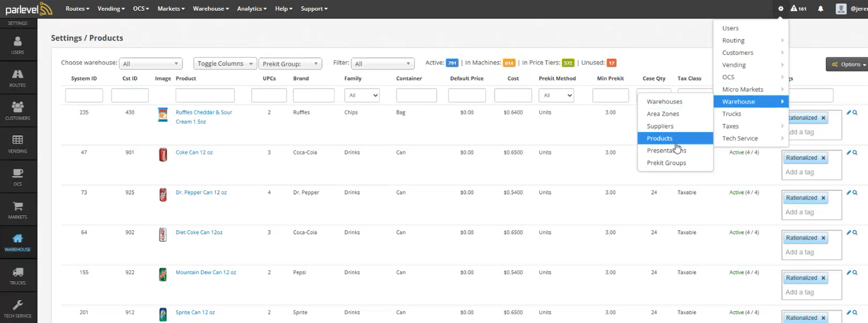The height and width of the screenshot is (323, 868).
Task: Edit the Coke Can row with pencil icon
Action: coord(849,153)
